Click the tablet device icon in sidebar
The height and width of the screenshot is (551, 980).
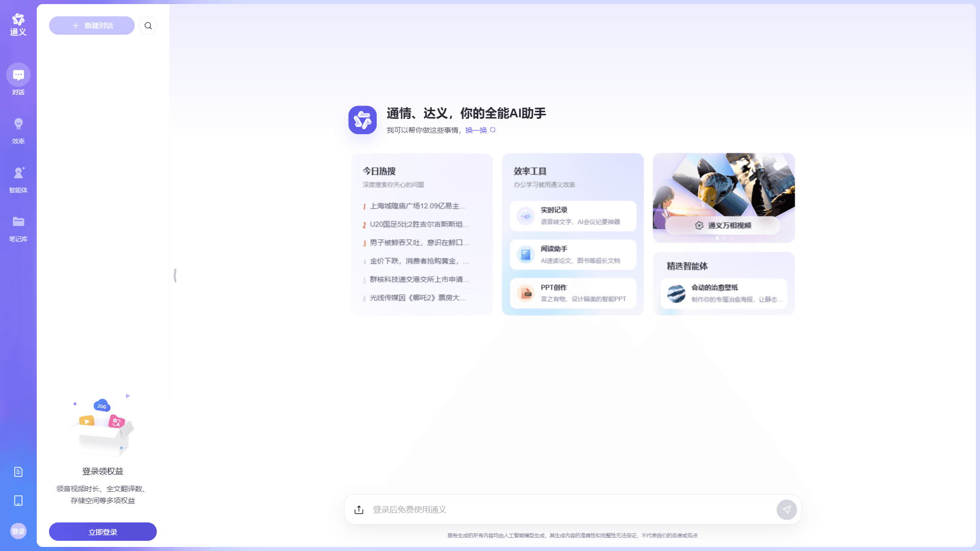click(18, 500)
